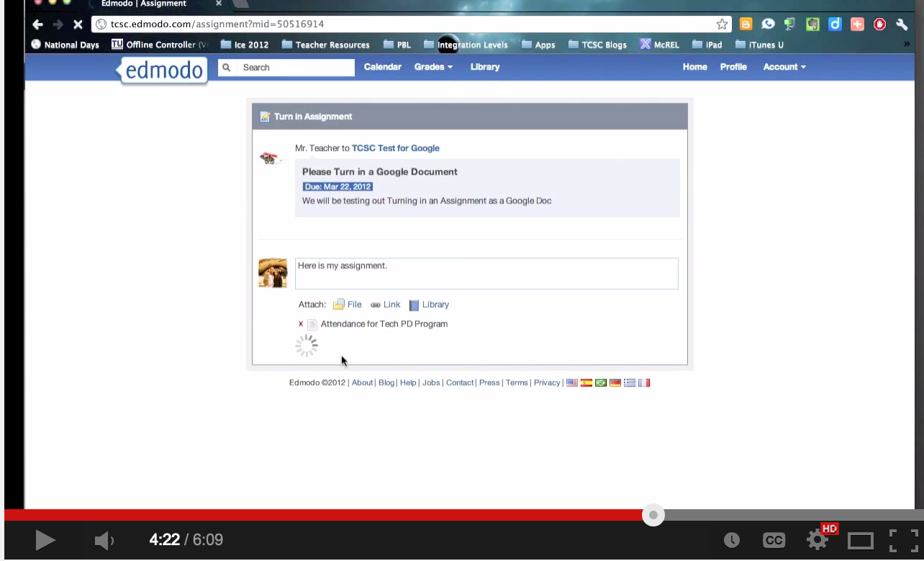Enter fullscreen video mode
The image size is (924, 561).
tap(903, 540)
